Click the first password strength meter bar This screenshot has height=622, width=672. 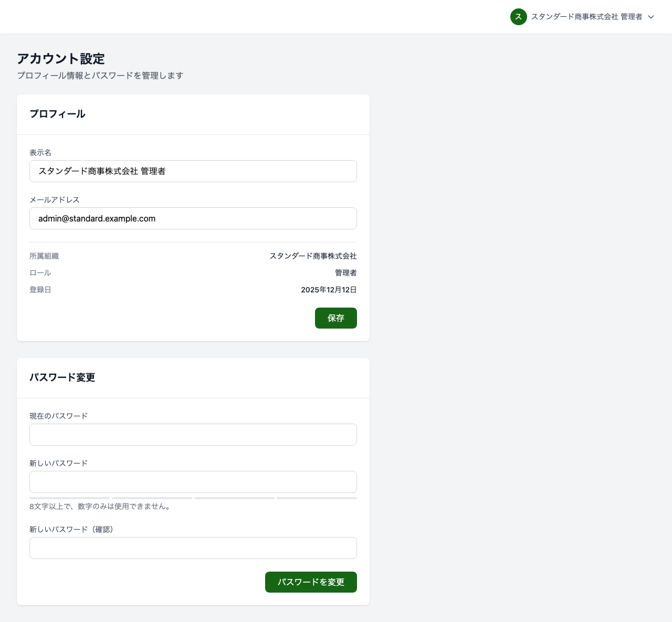point(69,498)
